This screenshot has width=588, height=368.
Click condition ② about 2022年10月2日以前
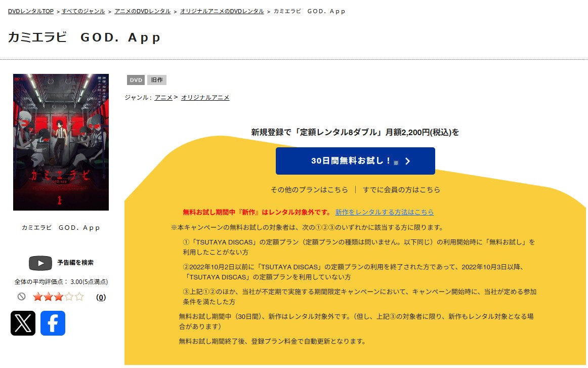(x=353, y=272)
